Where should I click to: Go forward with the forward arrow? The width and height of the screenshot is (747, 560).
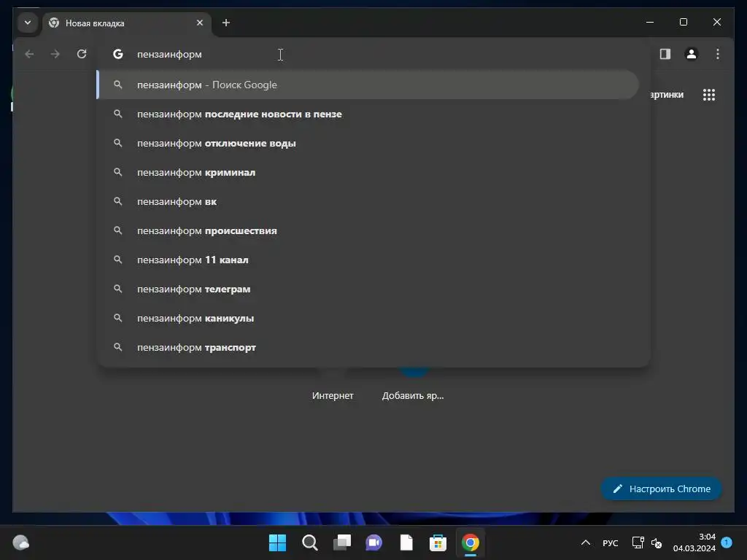click(55, 54)
